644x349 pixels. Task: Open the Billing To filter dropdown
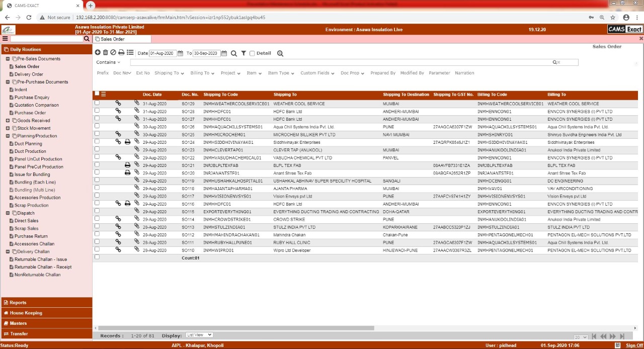[x=202, y=73]
